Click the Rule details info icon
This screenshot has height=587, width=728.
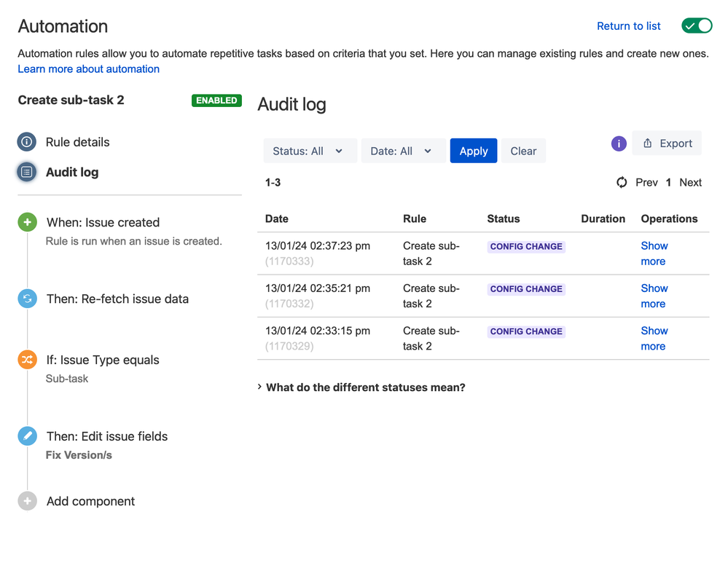(27, 142)
